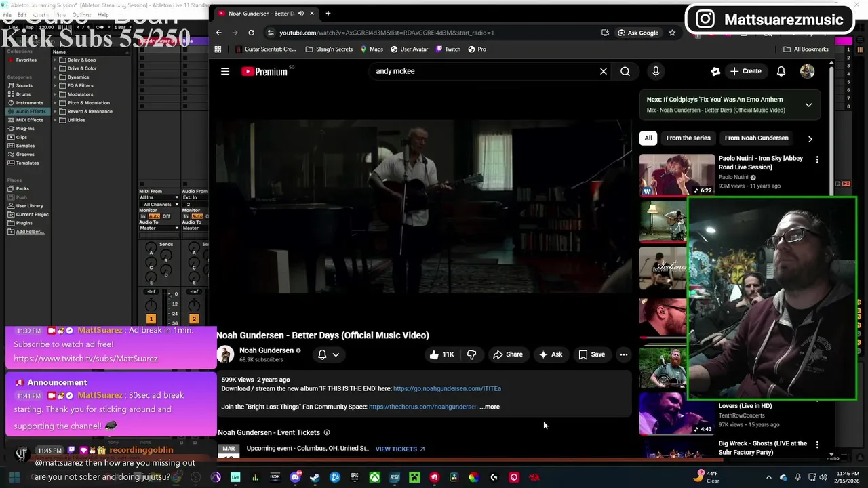
Task: Reload the browser page
Action: (251, 33)
